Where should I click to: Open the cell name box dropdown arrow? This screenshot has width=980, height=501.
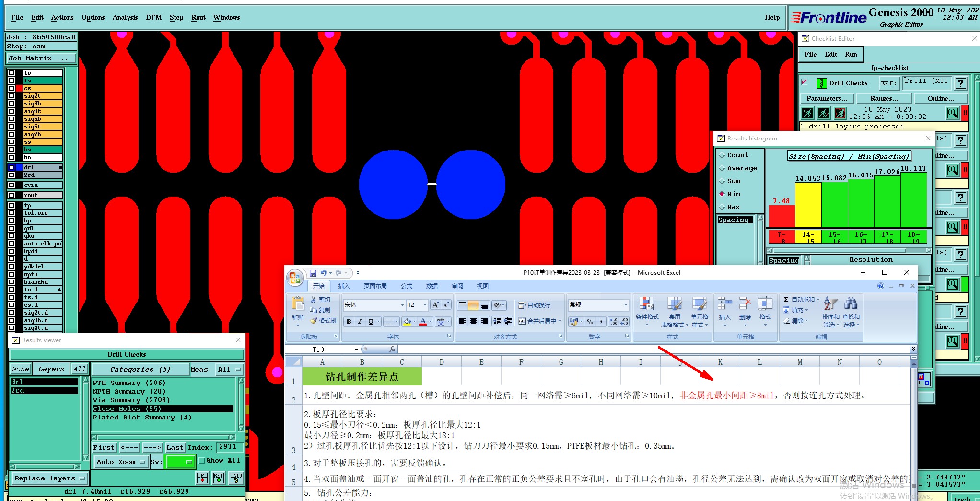tap(356, 350)
